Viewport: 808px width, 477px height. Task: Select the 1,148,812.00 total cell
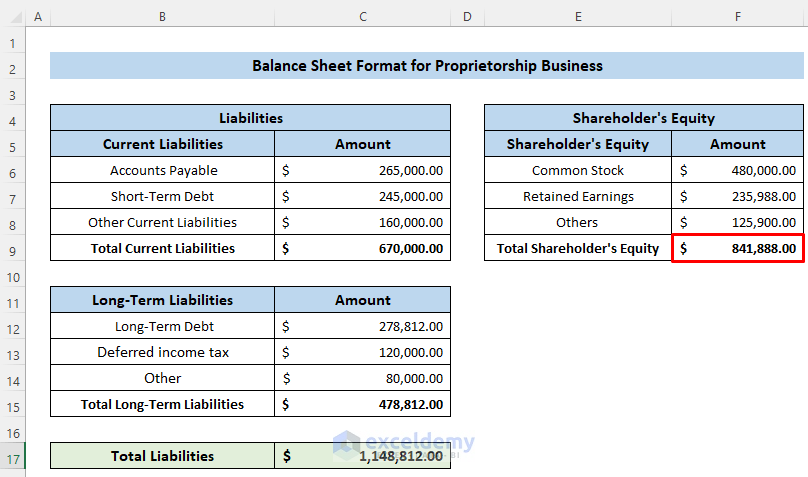pyautogui.click(x=363, y=456)
